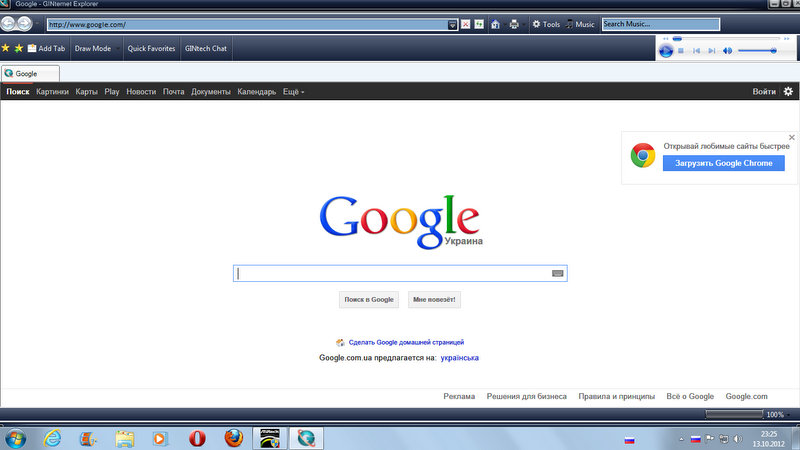Select Поиск in Google's top bar
800x450 pixels.
pyautogui.click(x=18, y=92)
